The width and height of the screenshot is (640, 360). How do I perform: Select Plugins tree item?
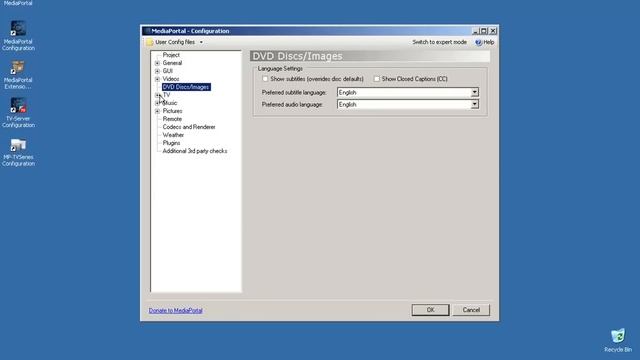pos(171,143)
